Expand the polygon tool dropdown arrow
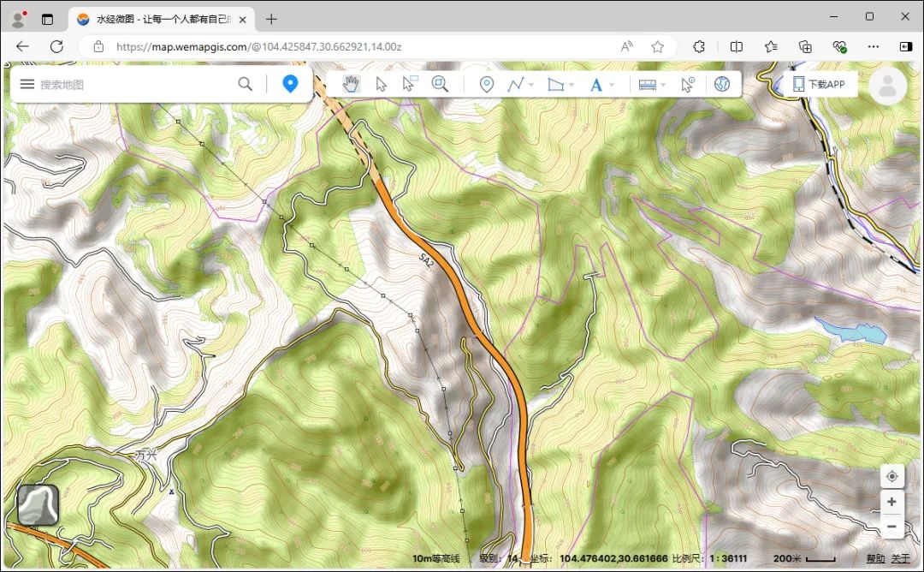 (572, 85)
